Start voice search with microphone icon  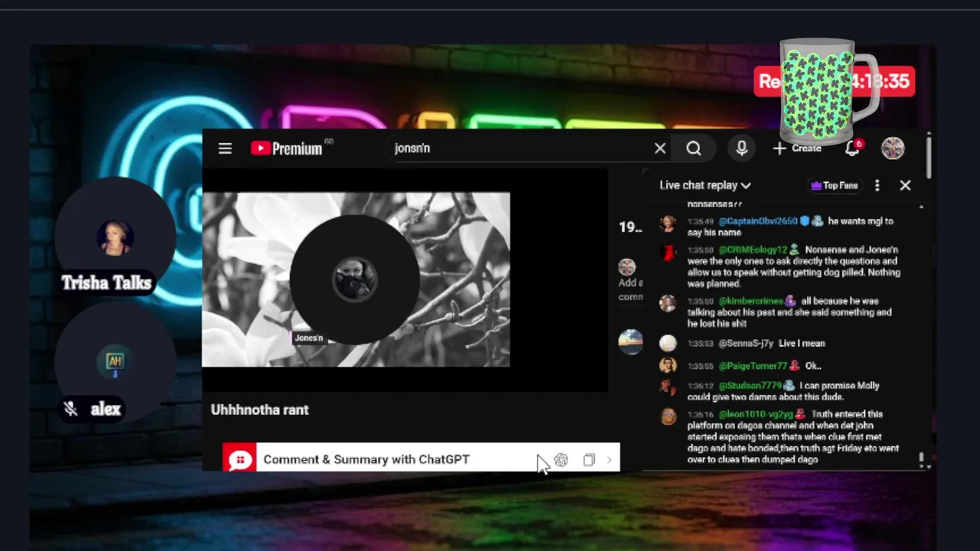[741, 148]
